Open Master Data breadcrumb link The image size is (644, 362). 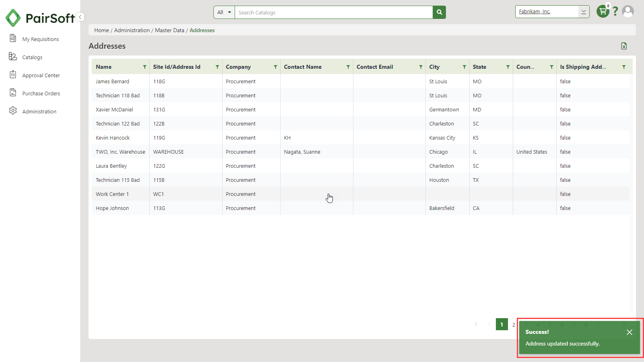169,30
